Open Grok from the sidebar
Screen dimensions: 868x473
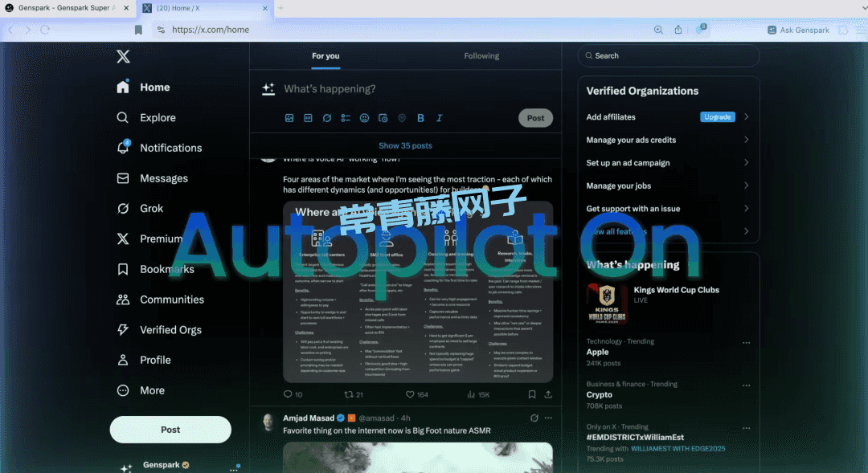[140, 209]
